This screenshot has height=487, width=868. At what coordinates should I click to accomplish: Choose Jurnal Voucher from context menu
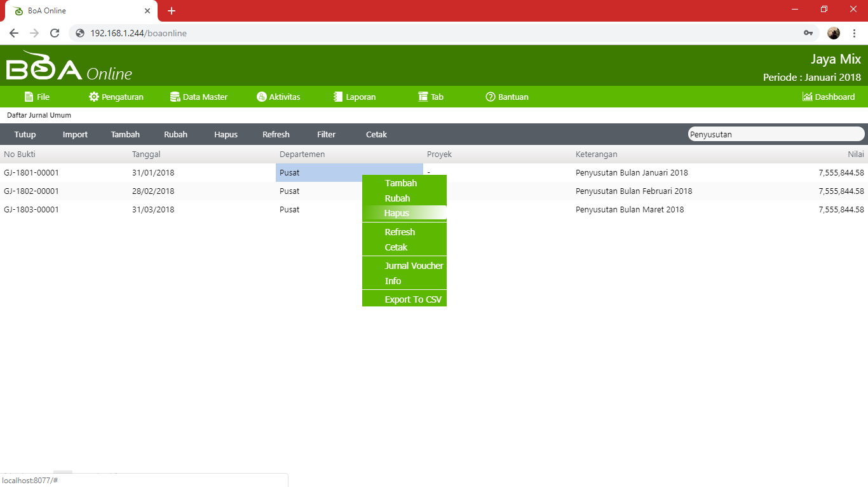[414, 266]
